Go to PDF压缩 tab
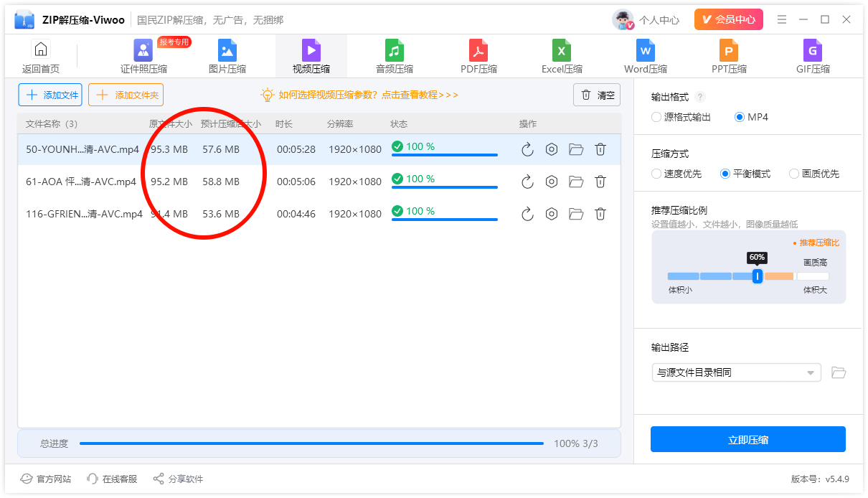Viewport: 868px width, 498px height. [478, 57]
